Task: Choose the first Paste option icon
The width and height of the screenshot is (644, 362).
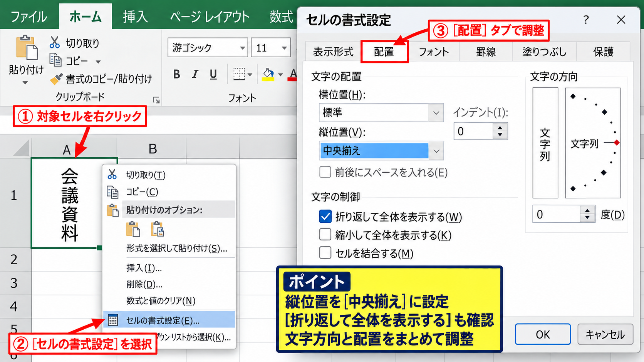Action: [133, 229]
